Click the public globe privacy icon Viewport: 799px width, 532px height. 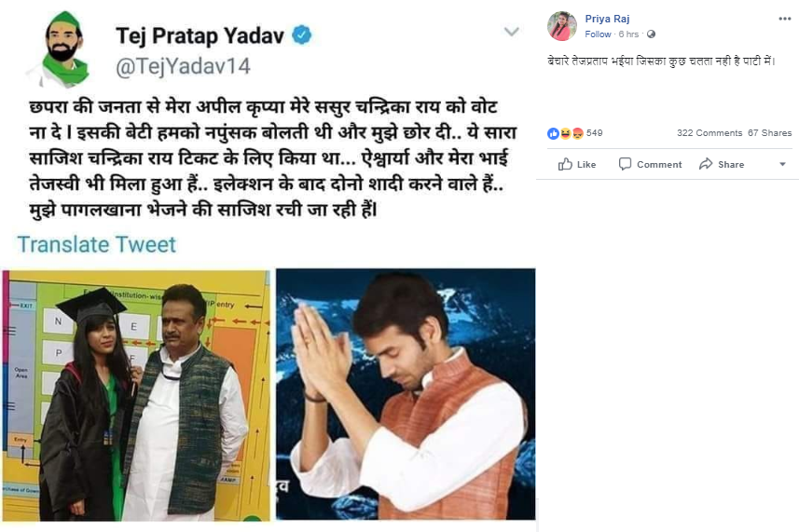click(651, 34)
